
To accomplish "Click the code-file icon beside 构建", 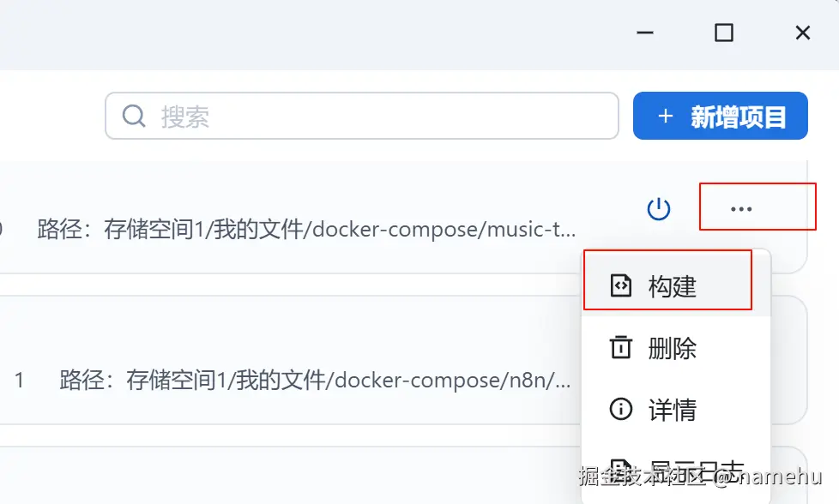I will point(620,285).
